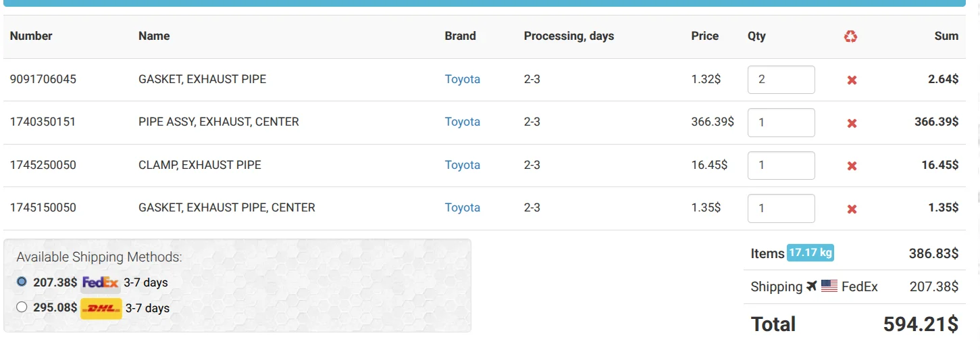Click quantity field for part 1745150050
The width and height of the screenshot is (980, 350).
tap(781, 208)
